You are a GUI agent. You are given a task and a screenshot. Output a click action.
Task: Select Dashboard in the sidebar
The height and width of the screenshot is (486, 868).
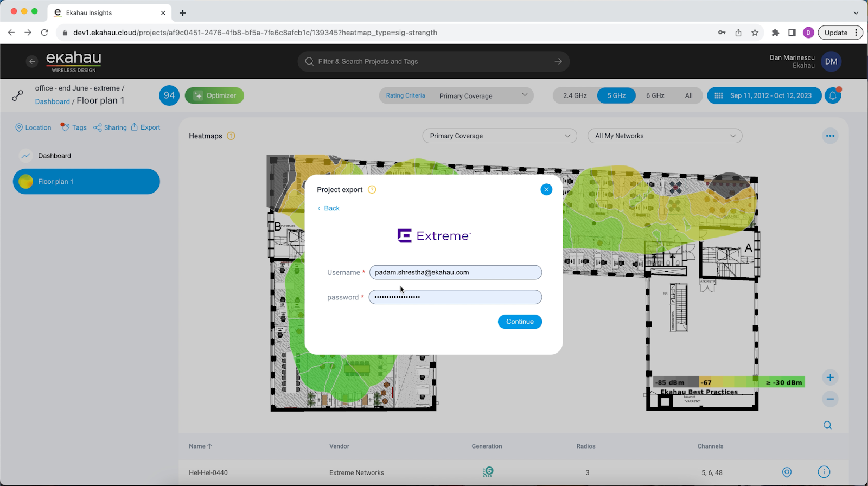[86, 156]
